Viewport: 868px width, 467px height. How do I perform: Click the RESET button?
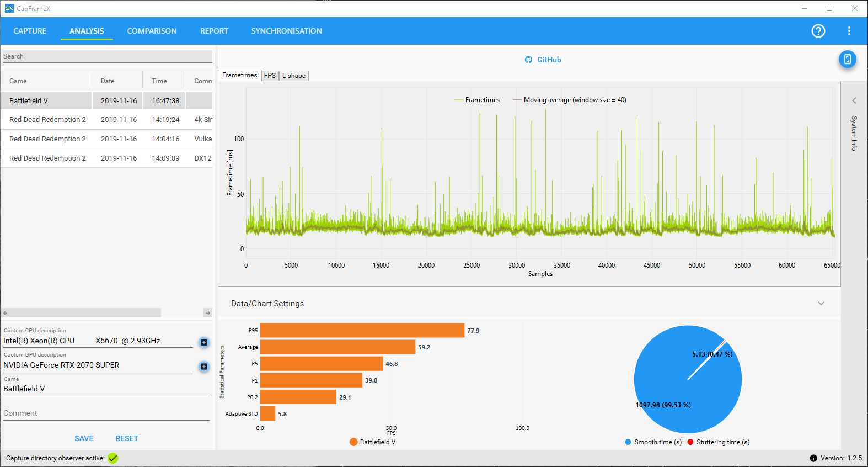pos(127,438)
